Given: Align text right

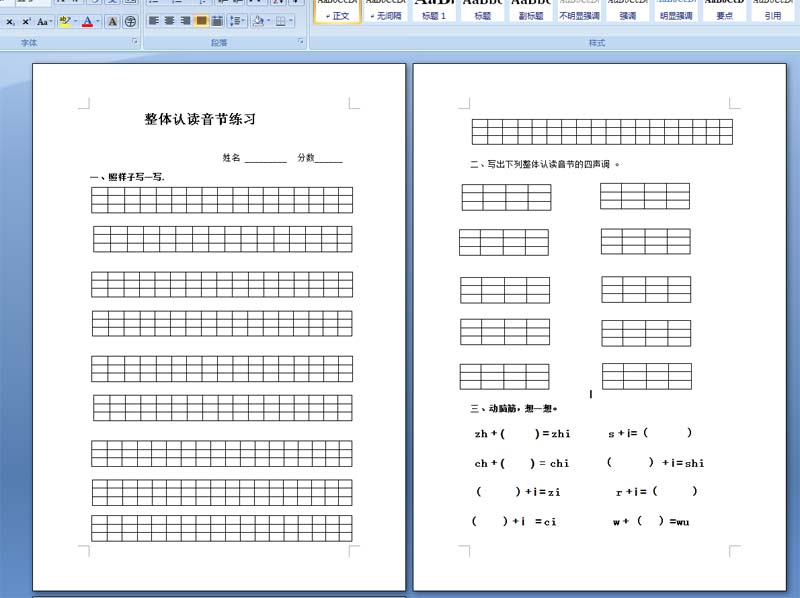Looking at the screenshot, I should click(x=185, y=21).
